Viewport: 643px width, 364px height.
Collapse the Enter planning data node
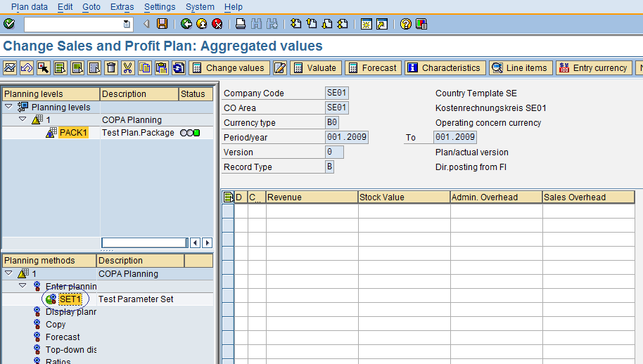click(x=23, y=286)
